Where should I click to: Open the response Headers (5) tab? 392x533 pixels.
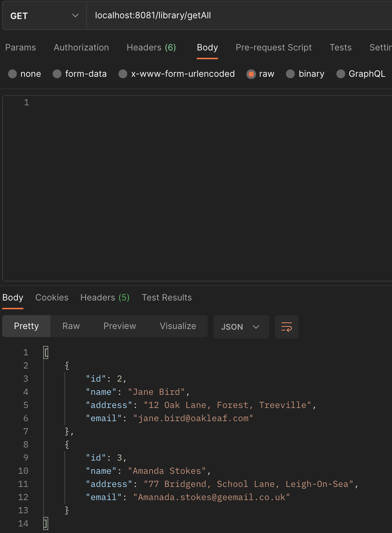[105, 298]
